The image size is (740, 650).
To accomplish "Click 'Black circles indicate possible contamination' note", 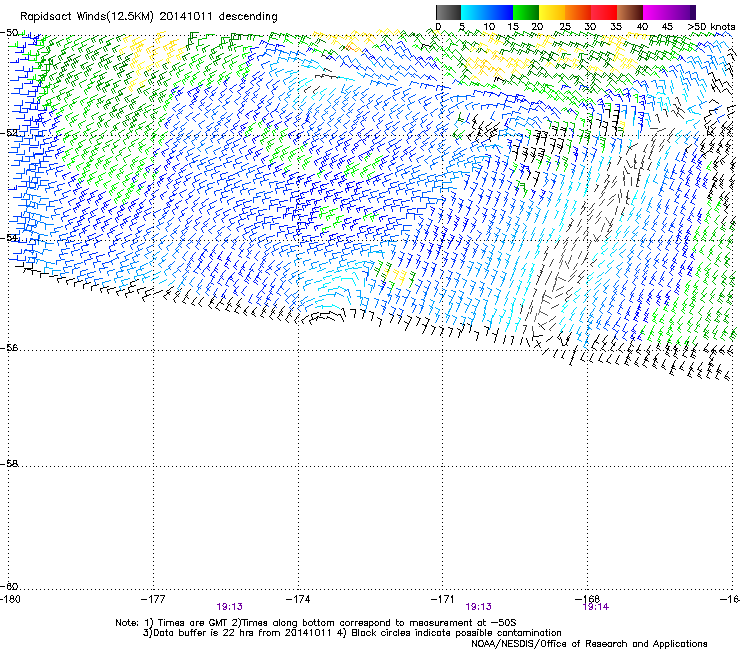I will coord(456,633).
